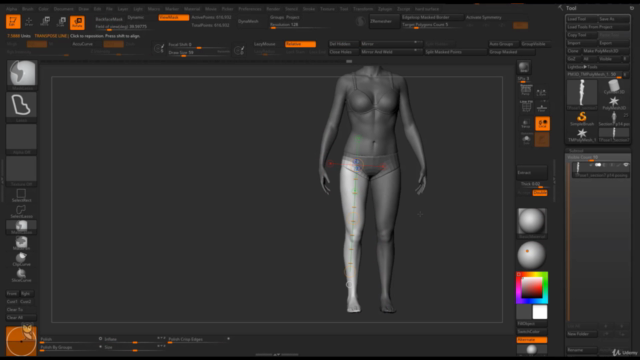Enable the ViewMask button

coord(173,18)
